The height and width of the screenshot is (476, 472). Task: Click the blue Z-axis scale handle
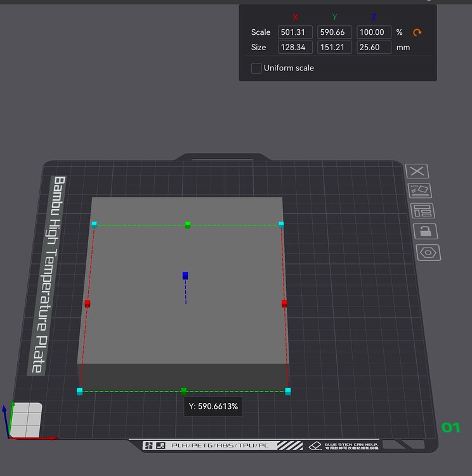click(x=185, y=275)
